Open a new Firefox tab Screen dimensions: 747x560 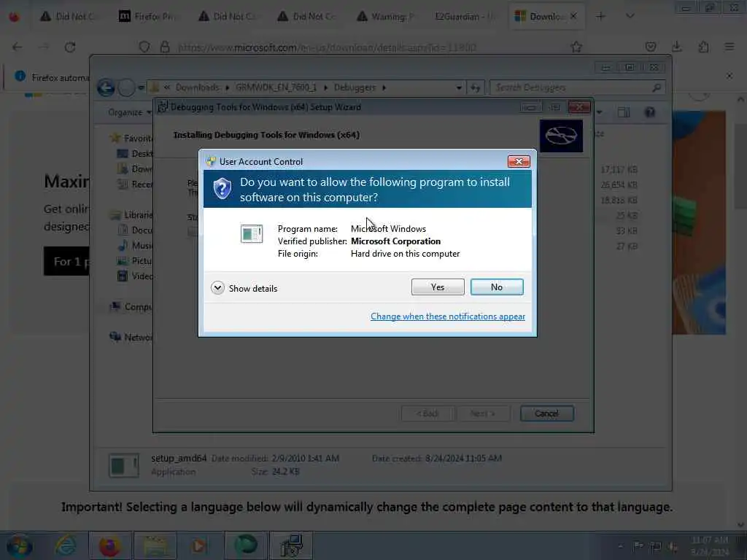tap(600, 16)
